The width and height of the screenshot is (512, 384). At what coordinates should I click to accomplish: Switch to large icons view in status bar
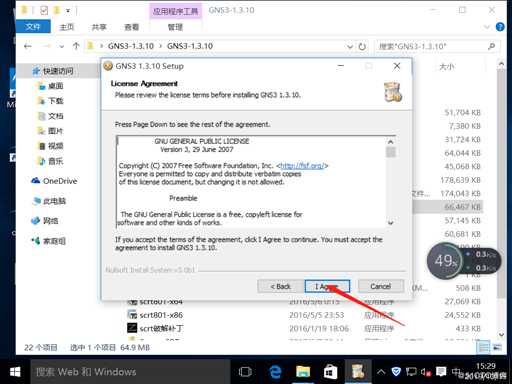497,347
